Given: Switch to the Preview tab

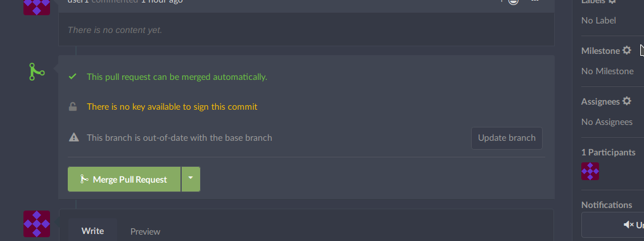Looking at the screenshot, I should click(x=146, y=231).
